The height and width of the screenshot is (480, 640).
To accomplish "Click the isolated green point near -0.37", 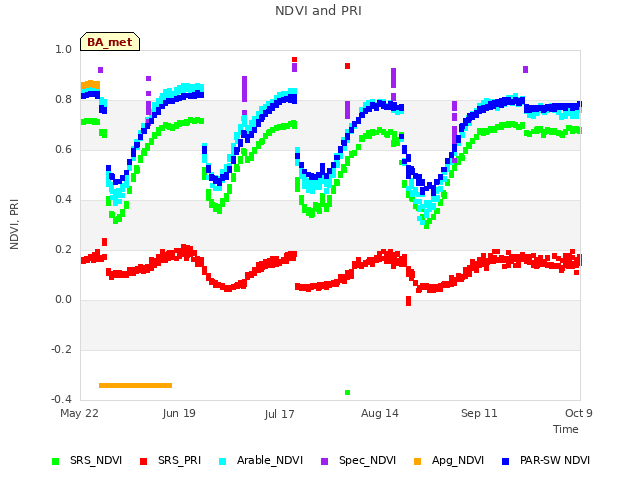I will click(347, 393).
